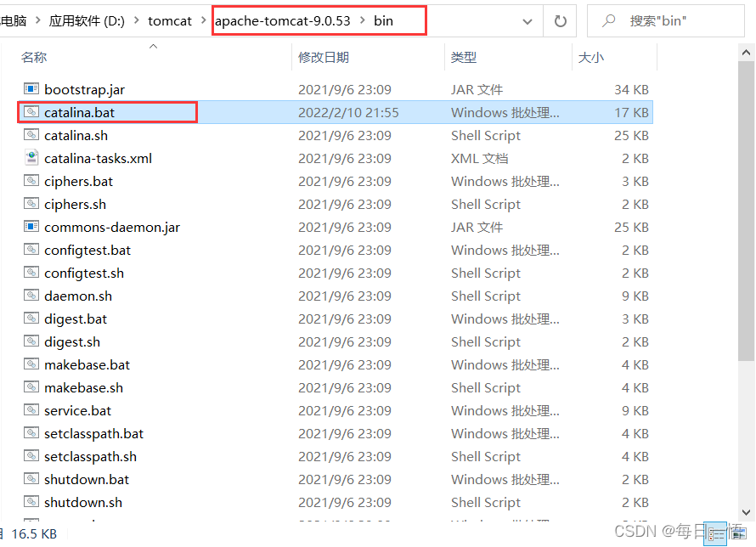This screenshot has height=547, width=756.
Task: Click the 2022/2/10 21:55 date cell
Action: tap(348, 112)
